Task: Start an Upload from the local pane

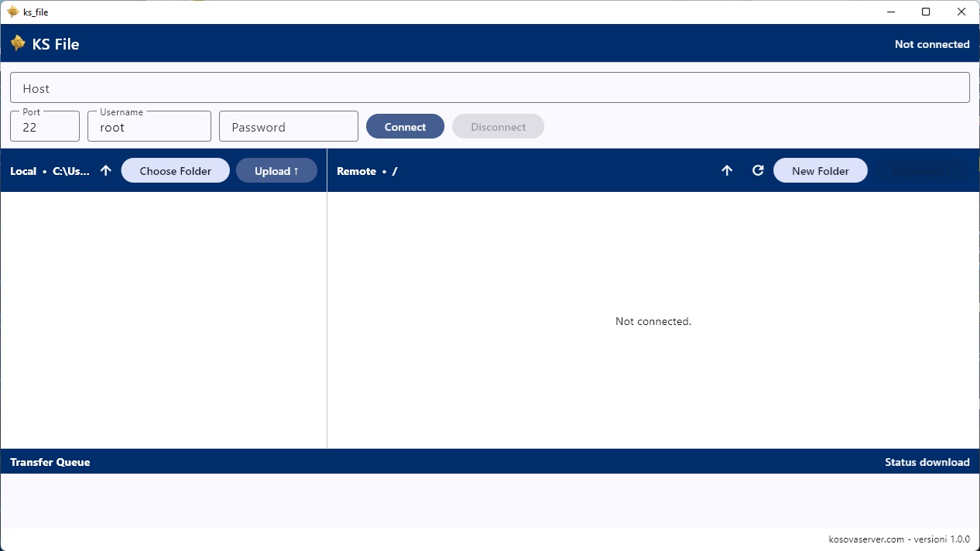Action: point(276,170)
